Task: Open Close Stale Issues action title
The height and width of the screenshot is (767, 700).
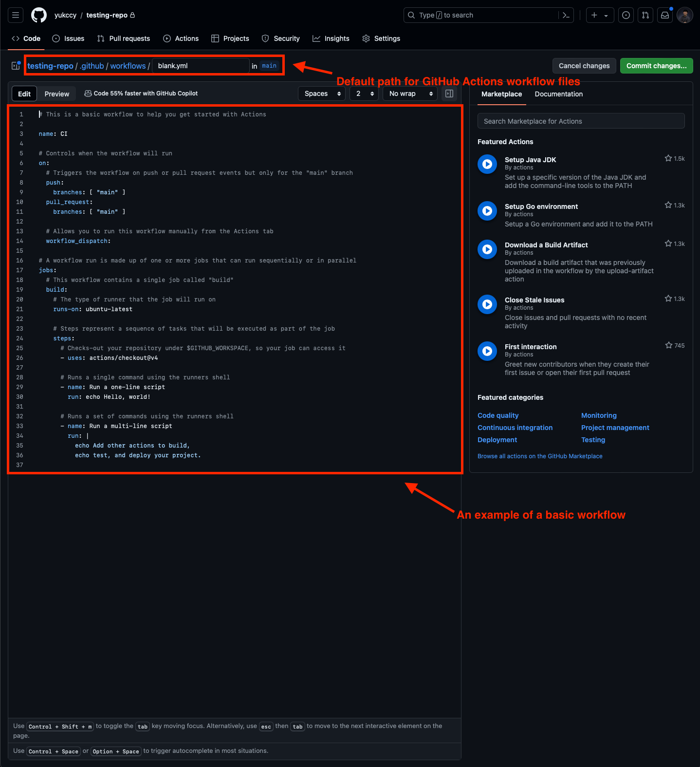Action: point(534,300)
